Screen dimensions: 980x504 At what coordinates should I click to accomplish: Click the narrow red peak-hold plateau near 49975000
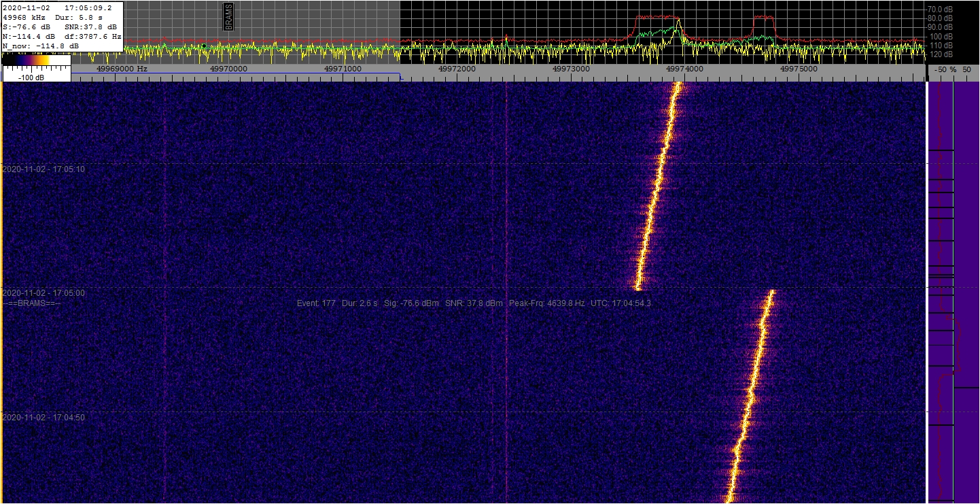click(x=764, y=17)
